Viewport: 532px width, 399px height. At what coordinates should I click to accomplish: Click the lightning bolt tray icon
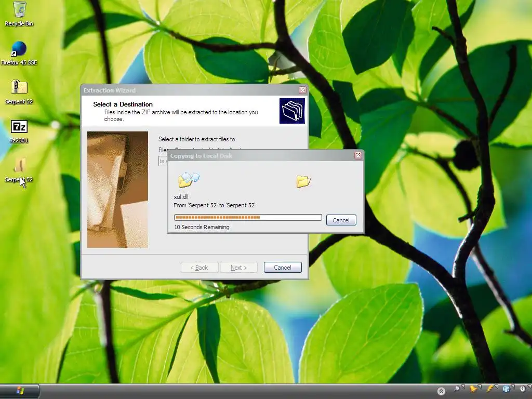[x=489, y=389]
